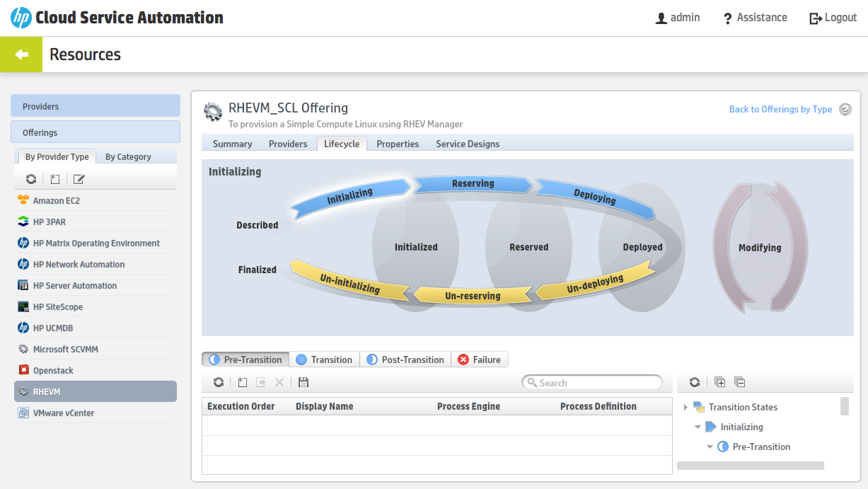Refresh the provider type list
The height and width of the screenshot is (489, 868).
(31, 179)
